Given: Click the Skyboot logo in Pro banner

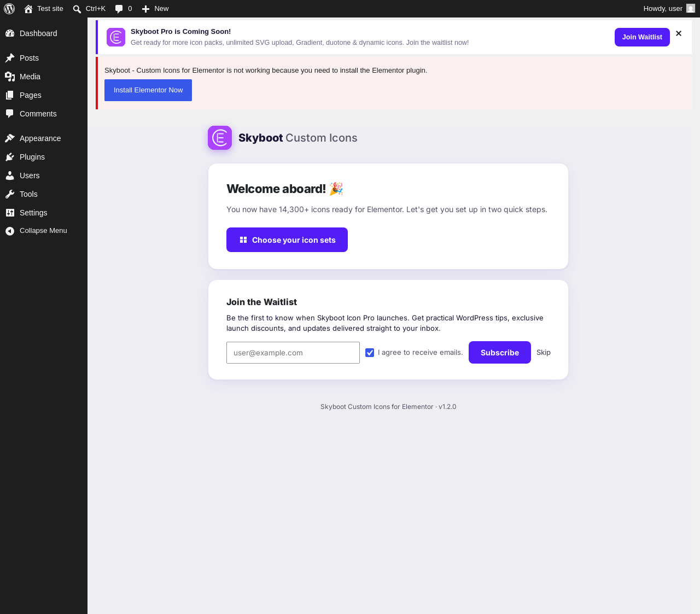Looking at the screenshot, I should pos(116,37).
